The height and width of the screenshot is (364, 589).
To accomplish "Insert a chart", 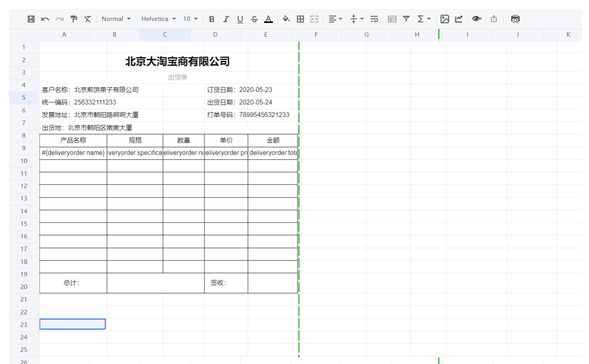I will (x=458, y=19).
